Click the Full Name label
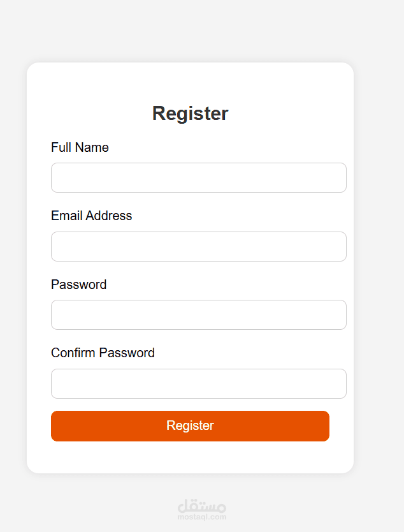This screenshot has width=404, height=532. 80,147
